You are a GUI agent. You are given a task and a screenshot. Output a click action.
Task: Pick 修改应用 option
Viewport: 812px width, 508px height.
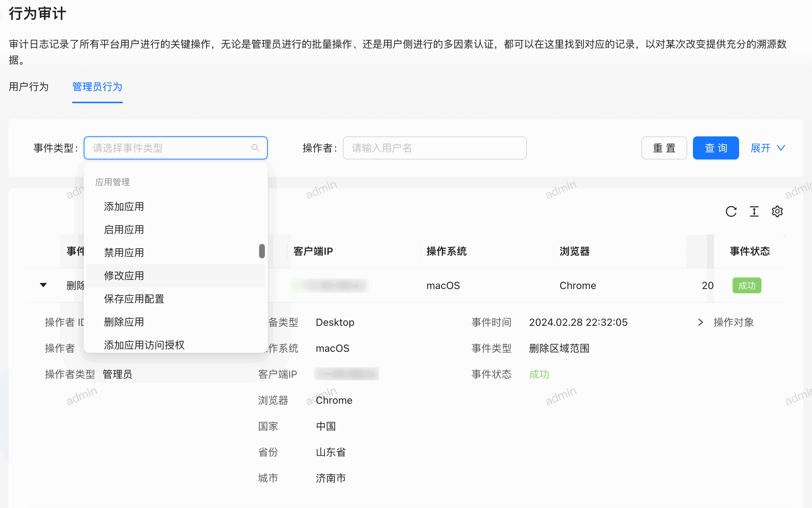click(x=176, y=276)
